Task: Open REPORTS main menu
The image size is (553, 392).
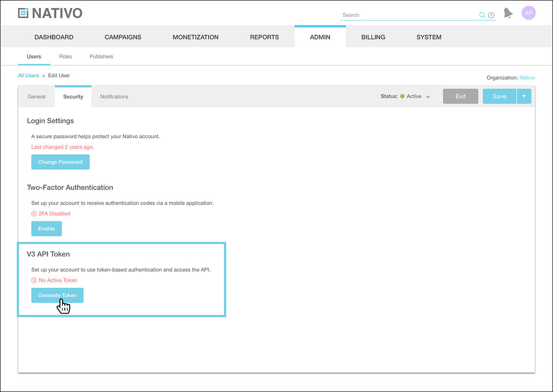Action: tap(265, 37)
